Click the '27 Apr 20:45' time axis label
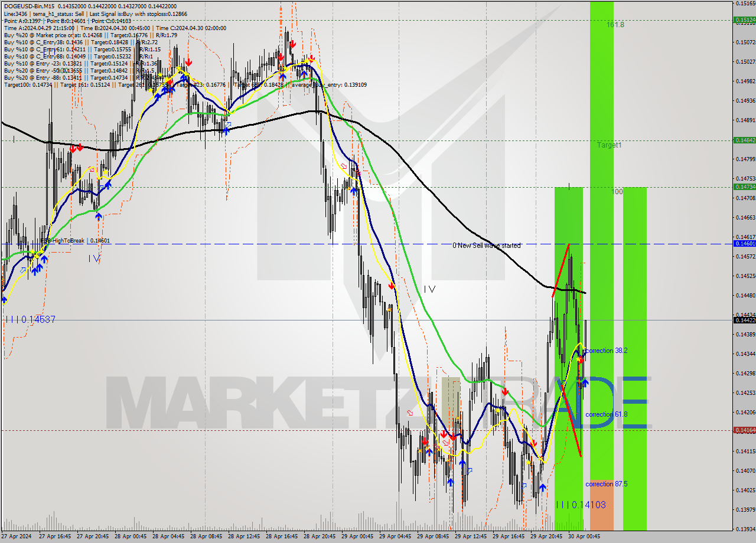 (x=93, y=537)
